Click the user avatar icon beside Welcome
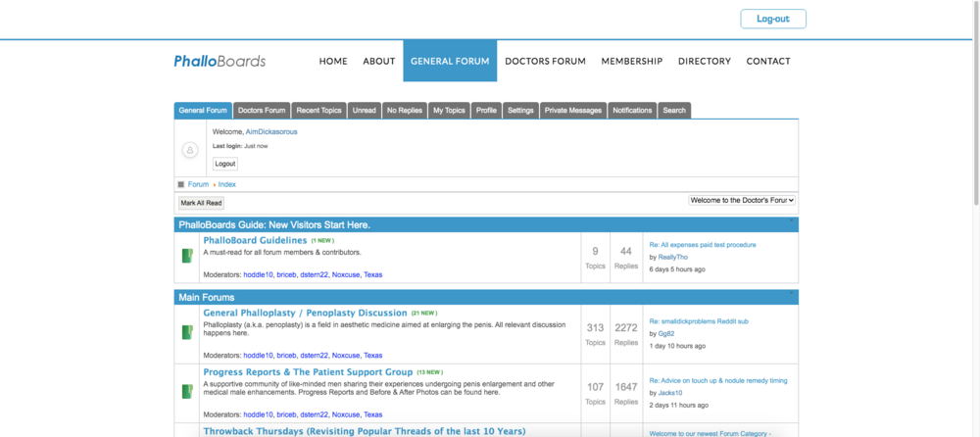 190,149
